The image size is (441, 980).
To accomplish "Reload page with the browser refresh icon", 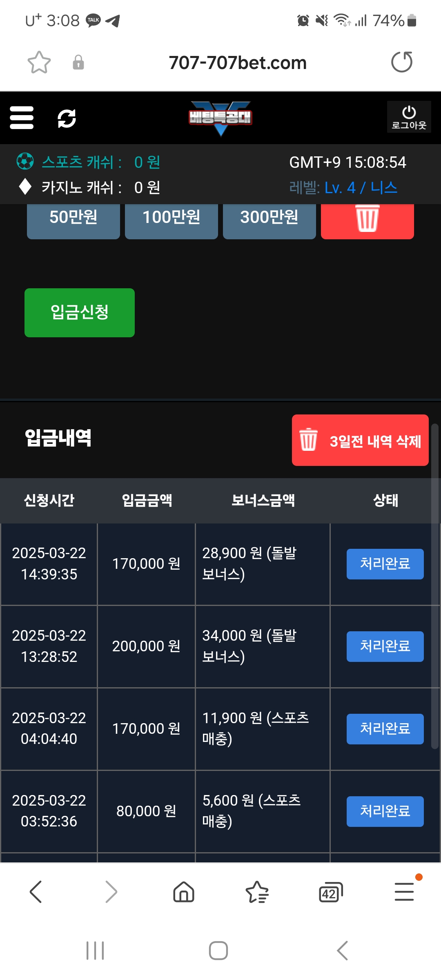I will (402, 62).
